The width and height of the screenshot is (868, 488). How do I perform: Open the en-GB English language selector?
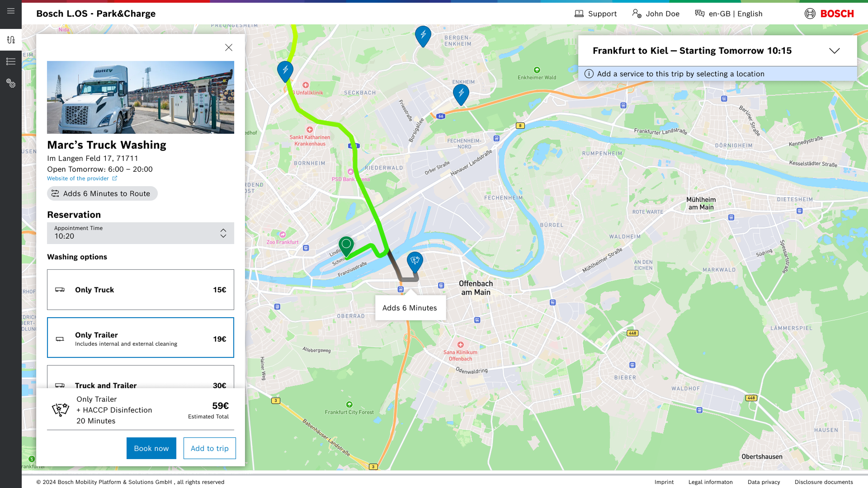[x=729, y=14]
